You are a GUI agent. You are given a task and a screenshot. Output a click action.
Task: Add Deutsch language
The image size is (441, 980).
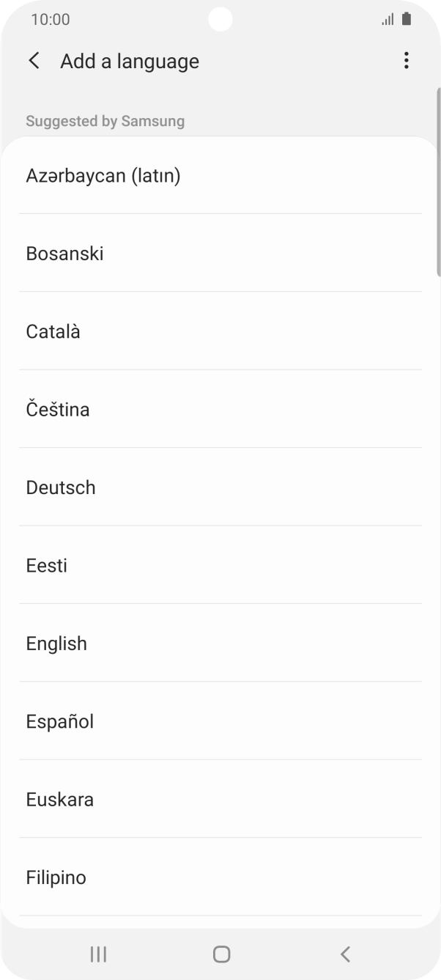(x=61, y=487)
